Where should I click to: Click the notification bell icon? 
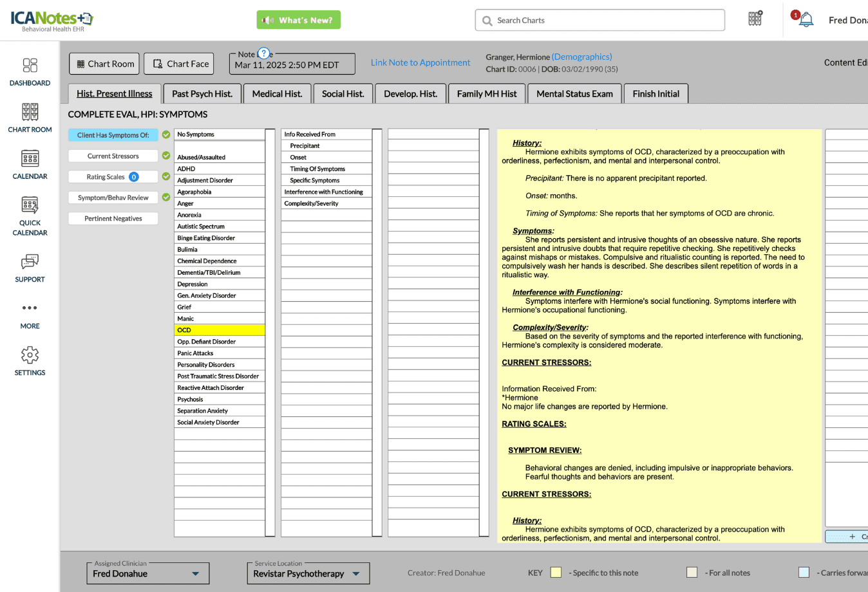click(x=806, y=19)
